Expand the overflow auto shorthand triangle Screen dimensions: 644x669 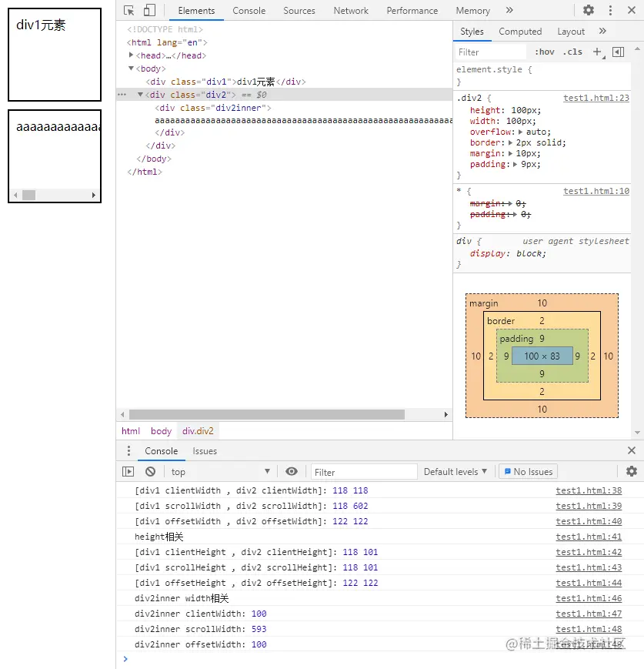click(x=520, y=132)
